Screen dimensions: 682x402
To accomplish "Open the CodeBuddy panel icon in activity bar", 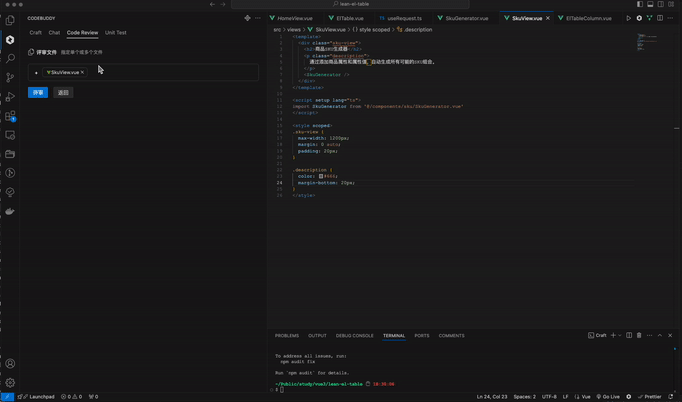I will pyautogui.click(x=10, y=40).
